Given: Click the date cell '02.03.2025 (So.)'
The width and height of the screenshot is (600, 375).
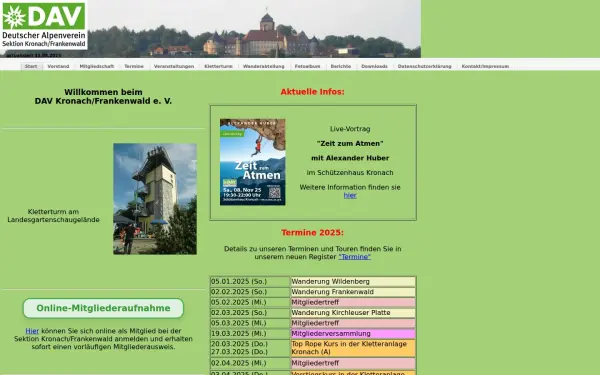Looking at the screenshot, I should coord(250,313).
